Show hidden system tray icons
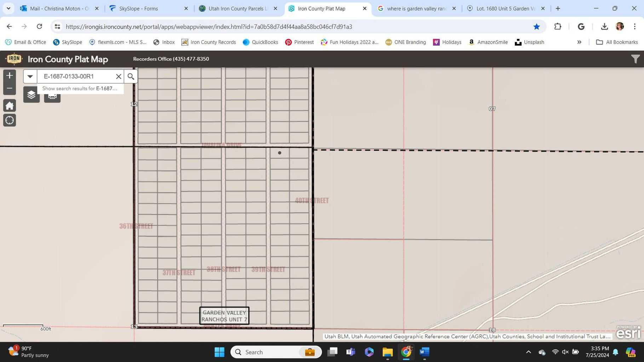The height and width of the screenshot is (362, 644). tap(528, 352)
